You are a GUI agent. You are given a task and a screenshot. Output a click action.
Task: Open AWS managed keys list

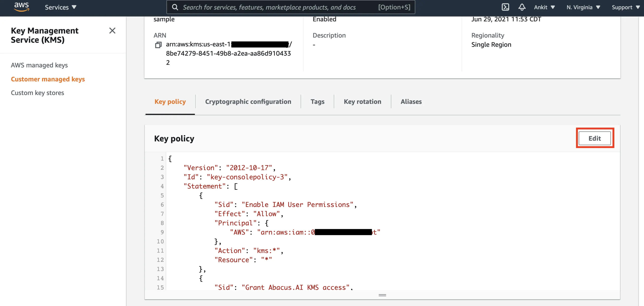pos(39,65)
